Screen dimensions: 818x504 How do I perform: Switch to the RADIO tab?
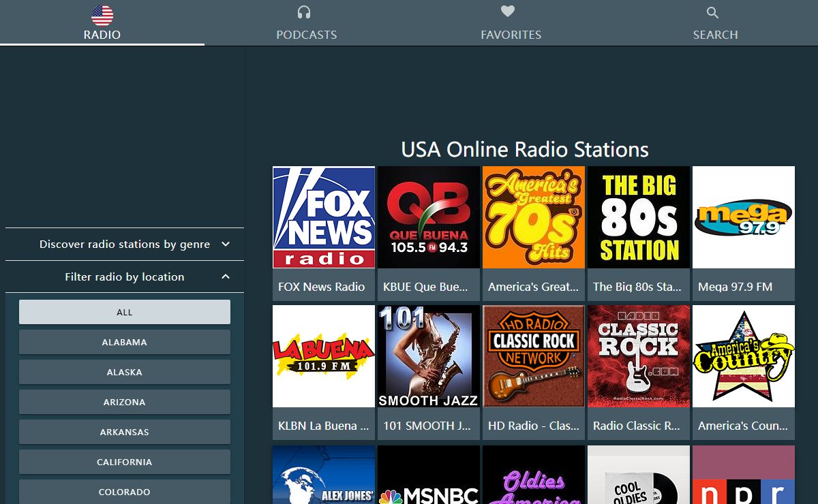click(102, 22)
